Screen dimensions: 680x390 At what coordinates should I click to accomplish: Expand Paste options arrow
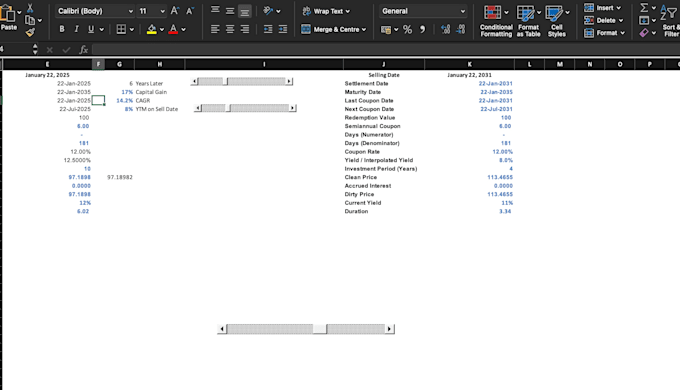coord(19,12)
